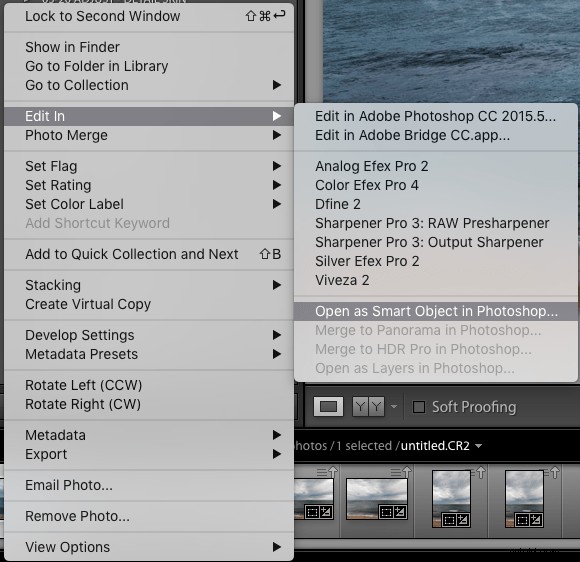Expand the Set Color Label submenu
Viewport: 580px width, 562px height.
149,204
